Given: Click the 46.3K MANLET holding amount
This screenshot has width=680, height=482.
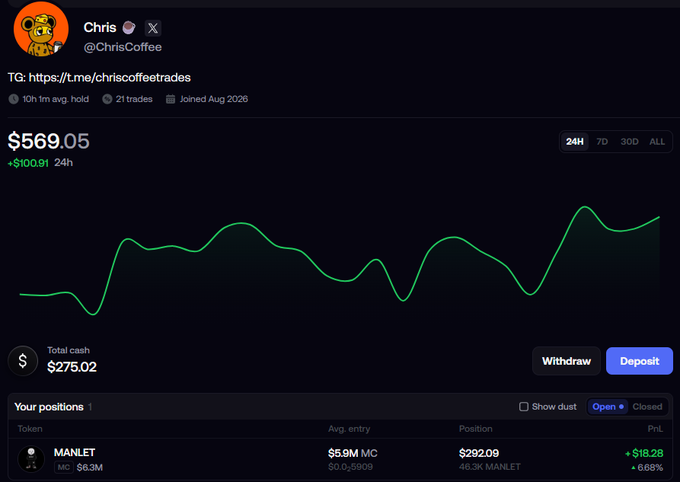Looking at the screenshot, I should coord(490,467).
